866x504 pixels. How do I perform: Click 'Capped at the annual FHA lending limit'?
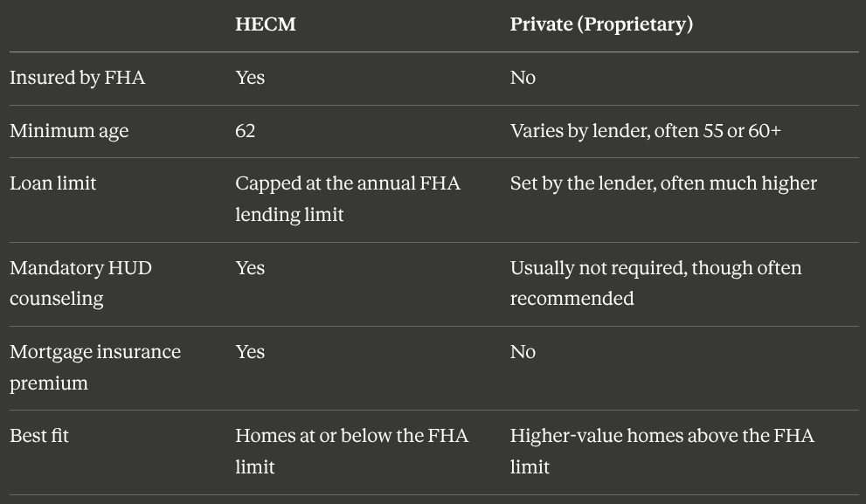pos(348,199)
